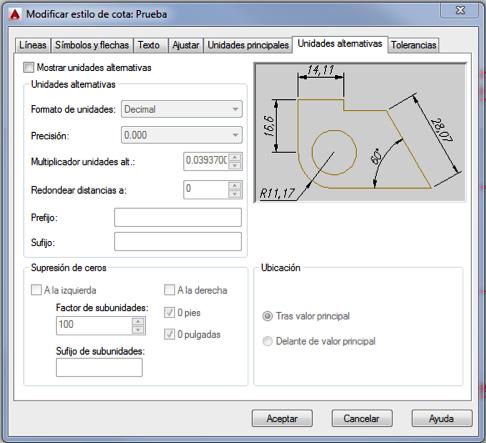Click the AutoCAD logo icon in title bar
The image size is (486, 443).
pyautogui.click(x=15, y=15)
